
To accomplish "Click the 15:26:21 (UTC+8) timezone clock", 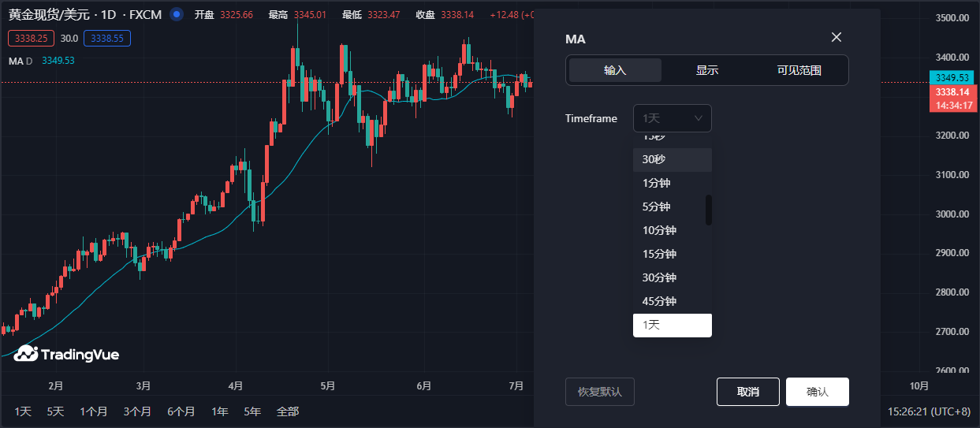I will 928,411.
